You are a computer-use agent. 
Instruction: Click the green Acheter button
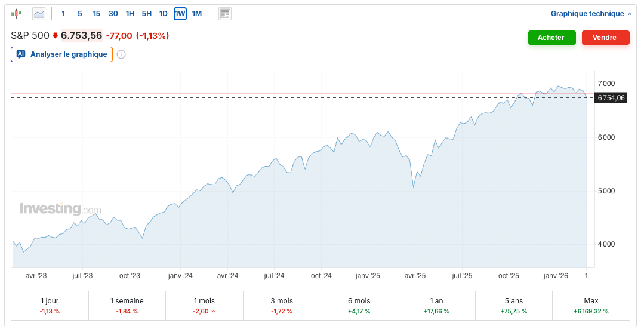coord(551,38)
